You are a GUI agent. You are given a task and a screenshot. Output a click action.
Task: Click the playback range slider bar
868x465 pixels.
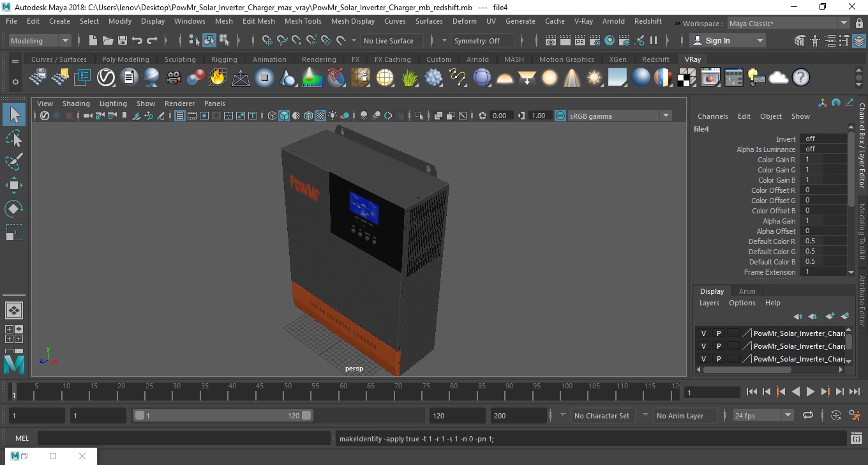(x=223, y=415)
